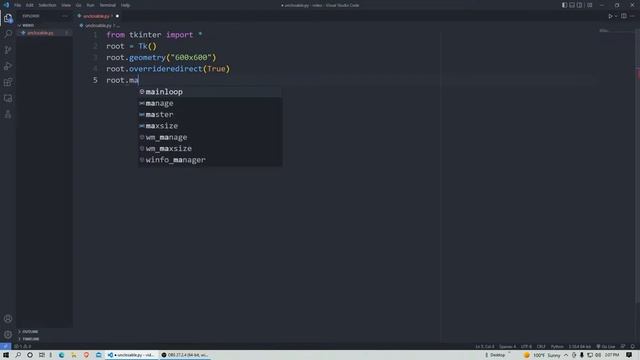
Task: Open editor More Actions ellipsis
Action: [632, 16]
